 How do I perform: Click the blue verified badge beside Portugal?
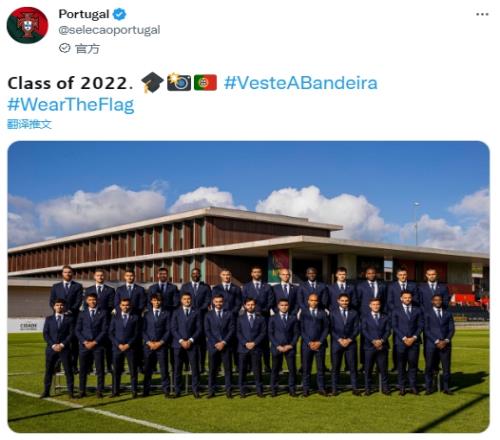point(119,14)
